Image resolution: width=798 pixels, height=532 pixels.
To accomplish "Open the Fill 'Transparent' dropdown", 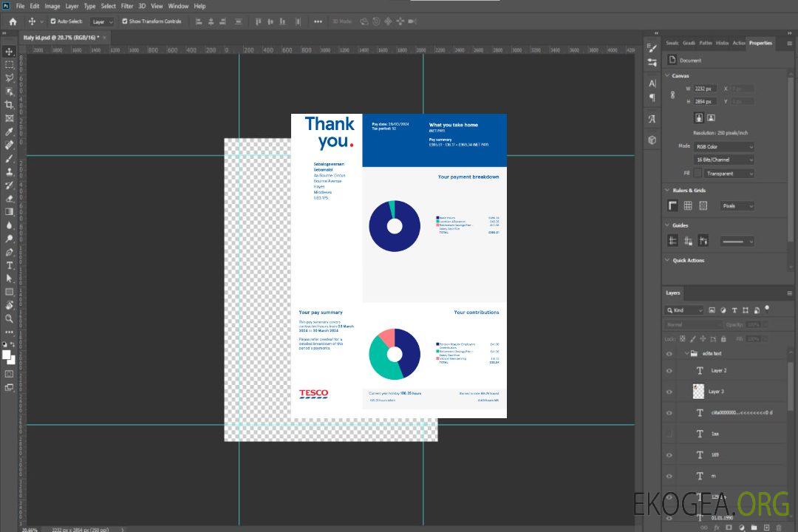I will [x=729, y=174].
